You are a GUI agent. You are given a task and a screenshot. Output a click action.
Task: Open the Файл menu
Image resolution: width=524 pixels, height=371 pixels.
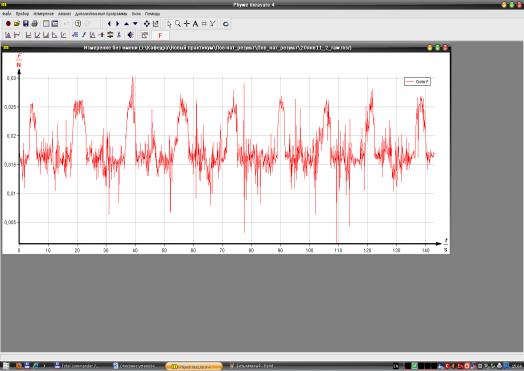[x=7, y=14]
